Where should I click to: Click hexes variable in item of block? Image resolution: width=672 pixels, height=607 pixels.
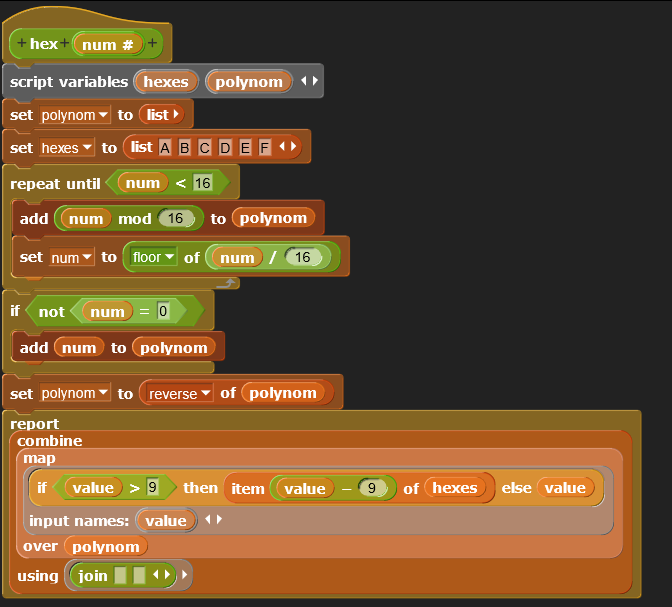click(455, 487)
